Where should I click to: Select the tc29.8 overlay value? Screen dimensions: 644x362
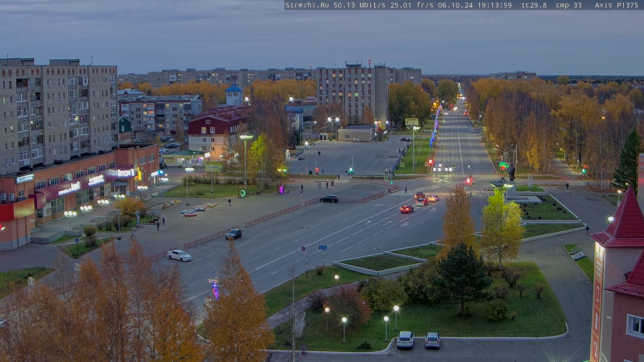point(534,5)
